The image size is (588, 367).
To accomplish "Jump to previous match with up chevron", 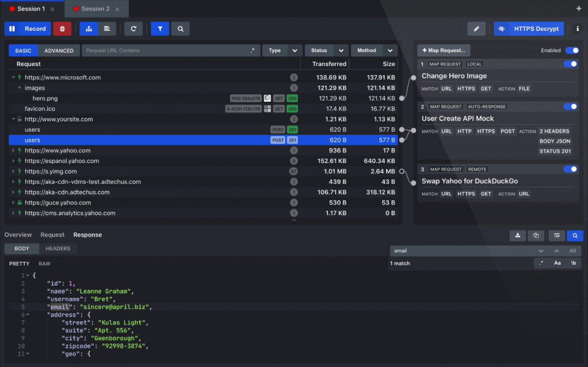I will (x=556, y=251).
